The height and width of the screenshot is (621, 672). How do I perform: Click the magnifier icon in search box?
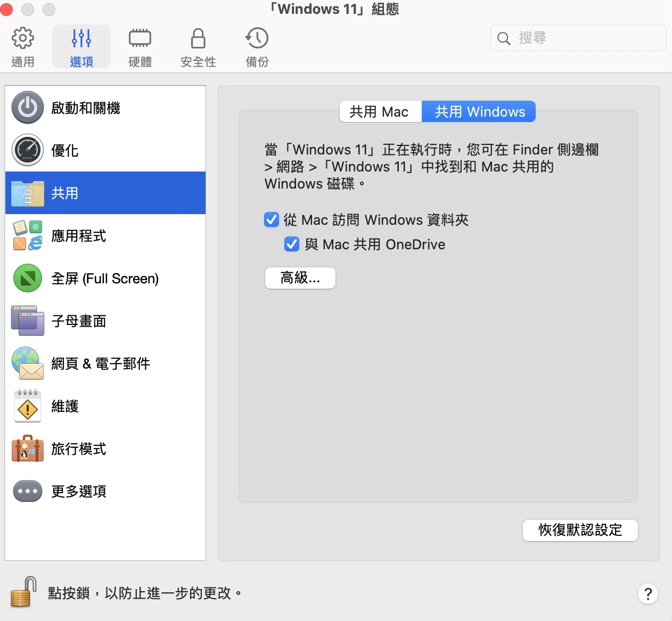click(504, 38)
